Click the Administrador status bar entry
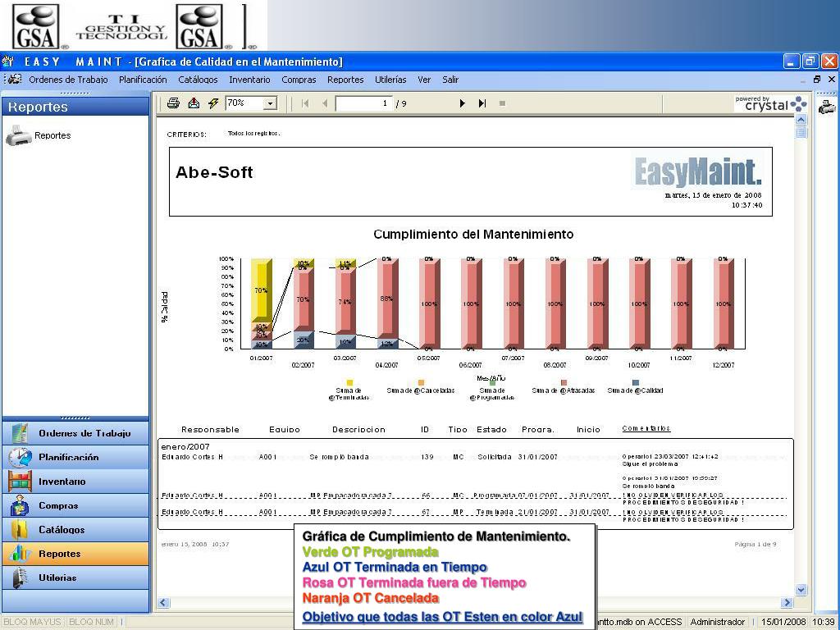The image size is (840, 630). [717, 622]
